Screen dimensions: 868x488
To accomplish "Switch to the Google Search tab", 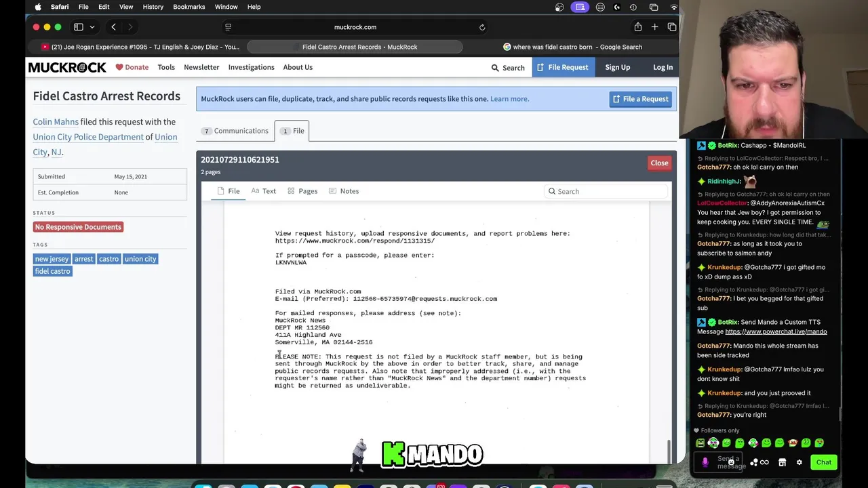I will pos(572,47).
